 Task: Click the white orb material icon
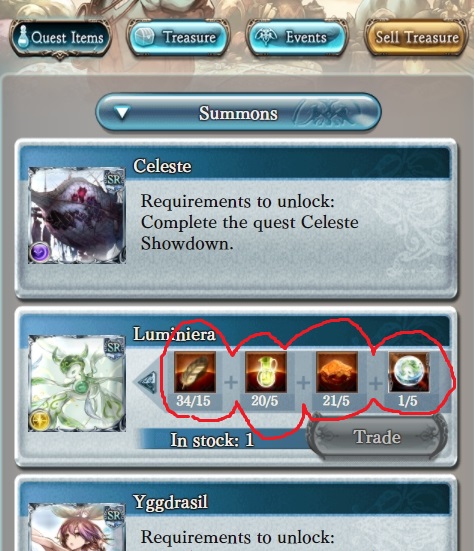tap(409, 372)
